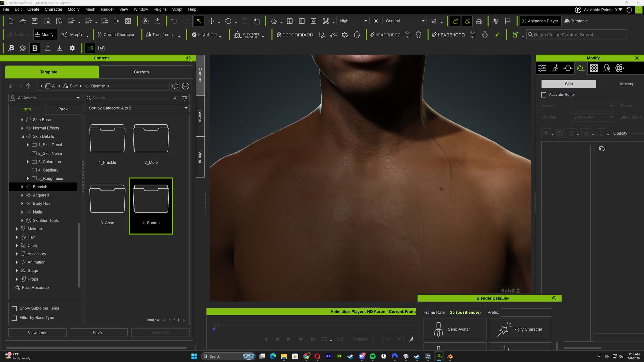The width and height of the screenshot is (644, 362).
Task: Check Show Subfolder Items
Action: (14, 308)
